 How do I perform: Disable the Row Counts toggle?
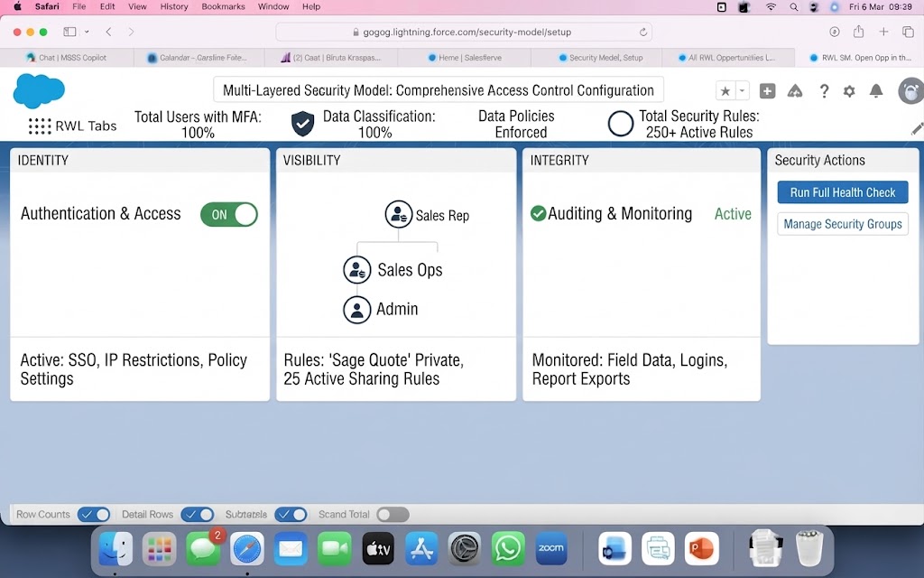[94, 514]
